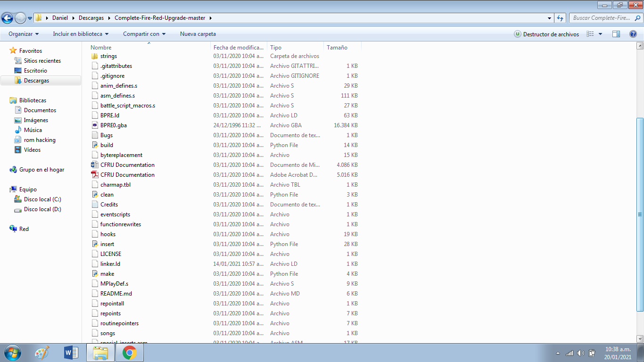Click the Destructor de archivos button
644x362 pixels.
click(x=547, y=34)
